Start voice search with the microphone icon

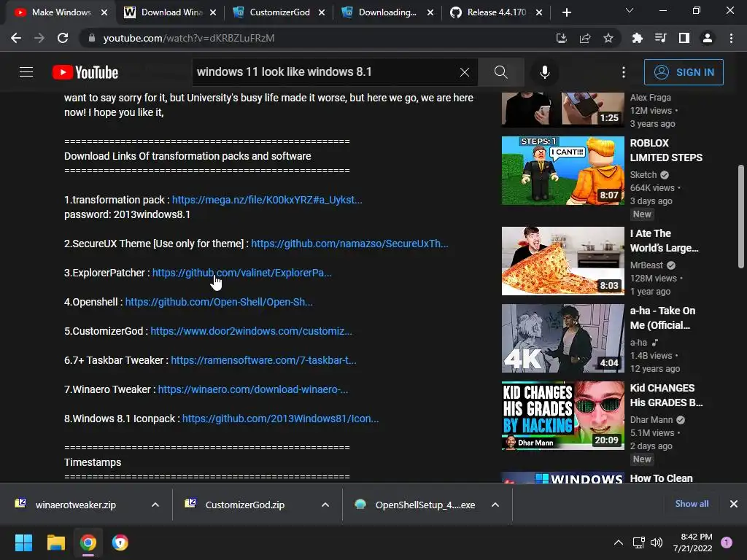click(x=545, y=72)
